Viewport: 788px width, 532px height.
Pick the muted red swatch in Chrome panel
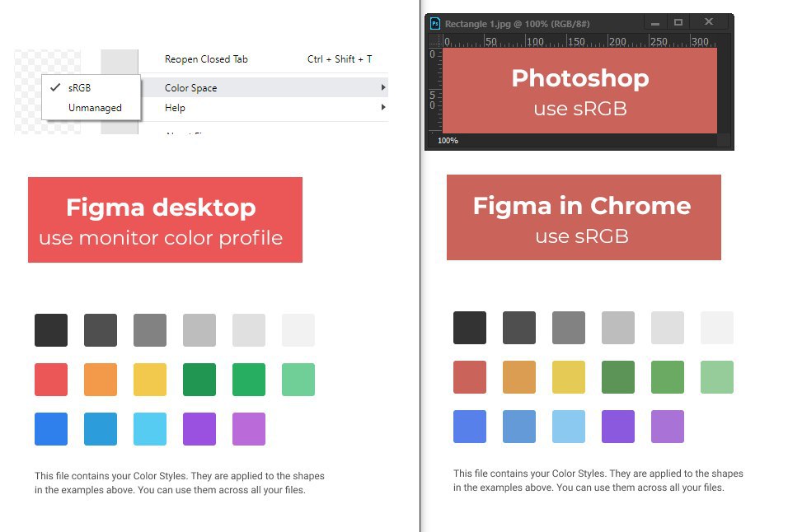pos(470,377)
